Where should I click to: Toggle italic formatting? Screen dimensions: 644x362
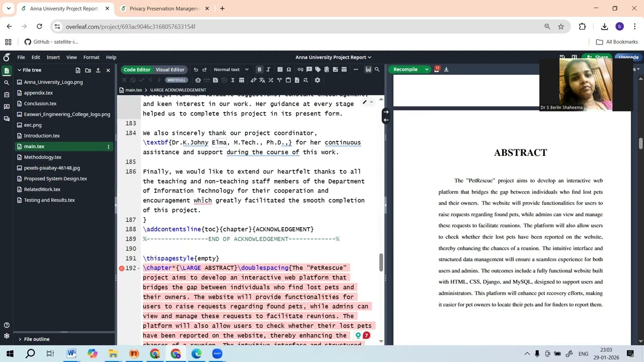coord(268,69)
